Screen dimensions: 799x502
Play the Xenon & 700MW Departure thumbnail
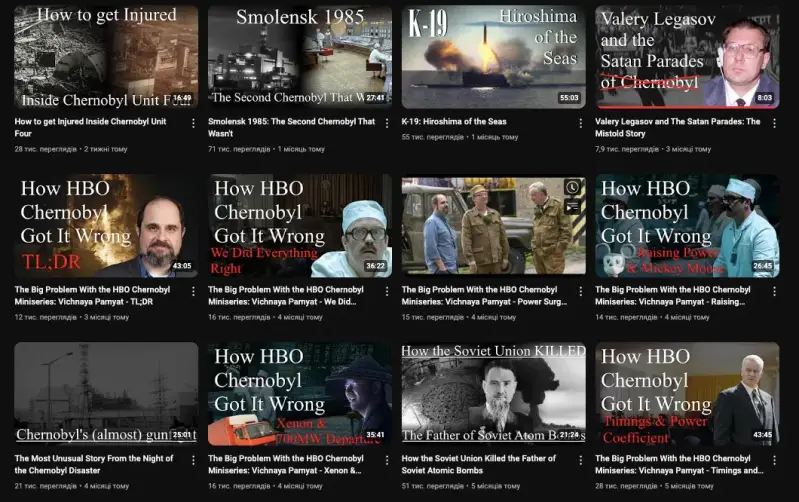click(300, 394)
